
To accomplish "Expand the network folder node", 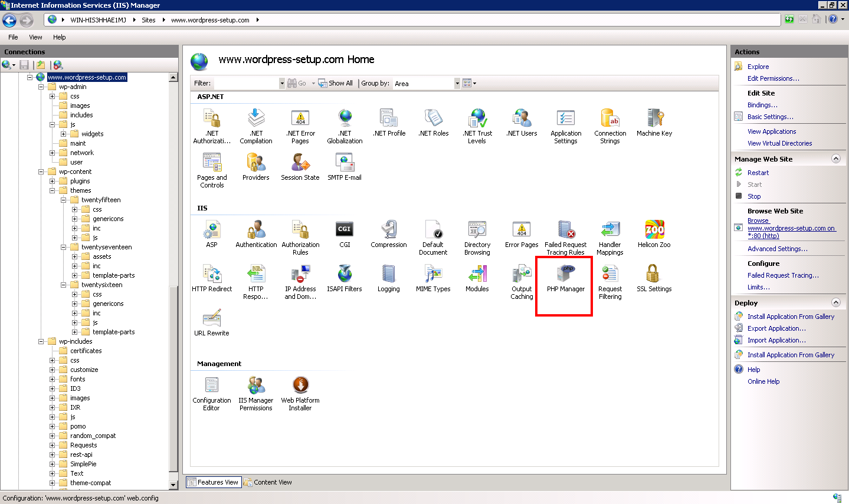I will (52, 153).
